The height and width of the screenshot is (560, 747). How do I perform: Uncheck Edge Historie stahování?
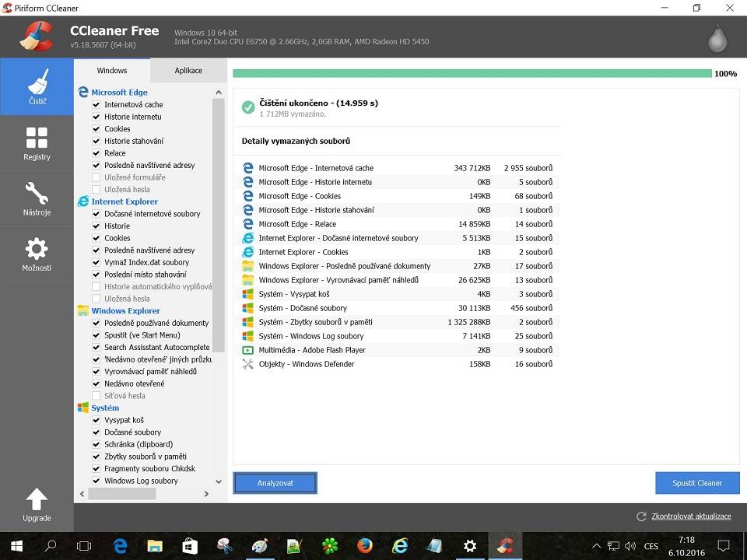coord(96,141)
